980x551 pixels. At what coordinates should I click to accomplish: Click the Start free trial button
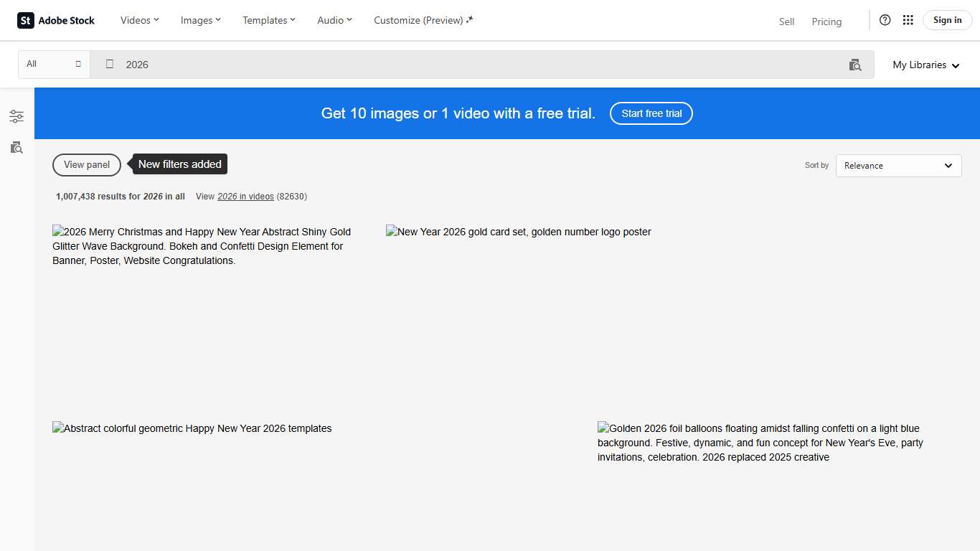[x=651, y=113]
